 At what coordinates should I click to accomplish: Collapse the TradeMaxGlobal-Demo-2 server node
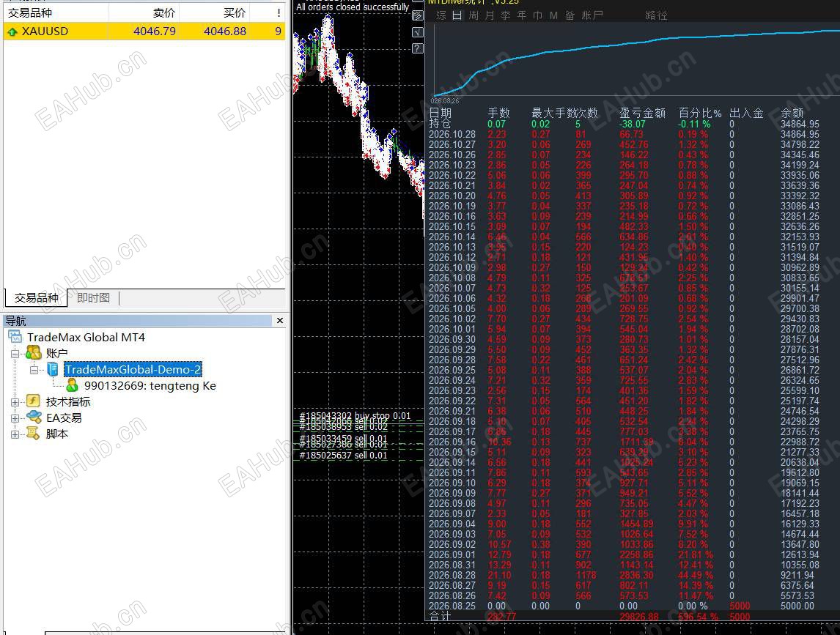pos(34,369)
